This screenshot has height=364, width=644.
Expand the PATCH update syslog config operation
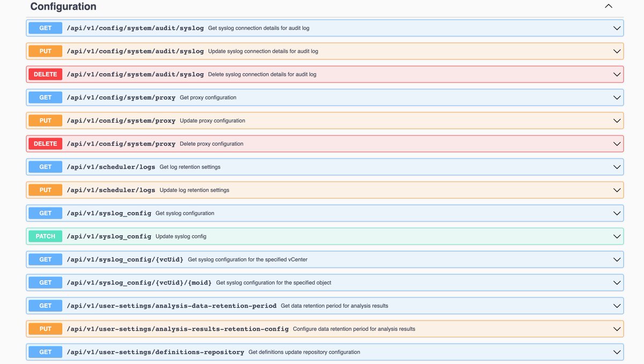(x=615, y=235)
